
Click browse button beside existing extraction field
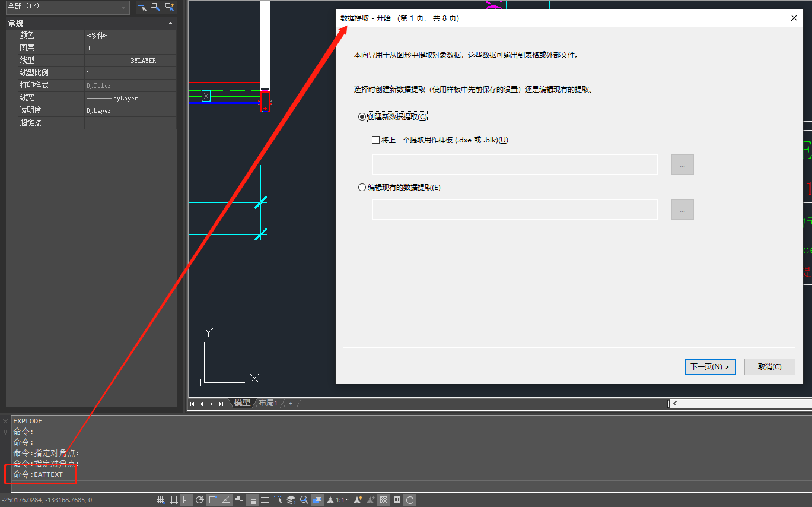point(682,210)
